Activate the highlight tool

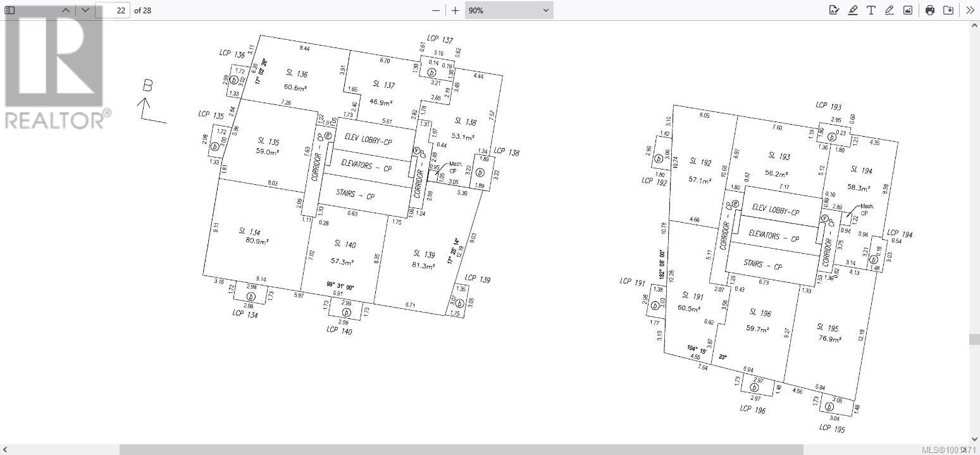pyautogui.click(x=853, y=10)
